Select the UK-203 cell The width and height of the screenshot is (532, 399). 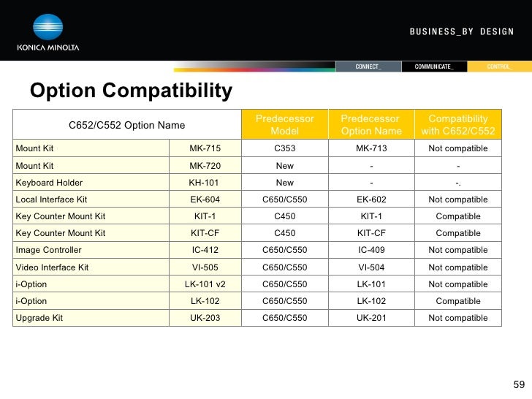click(205, 318)
